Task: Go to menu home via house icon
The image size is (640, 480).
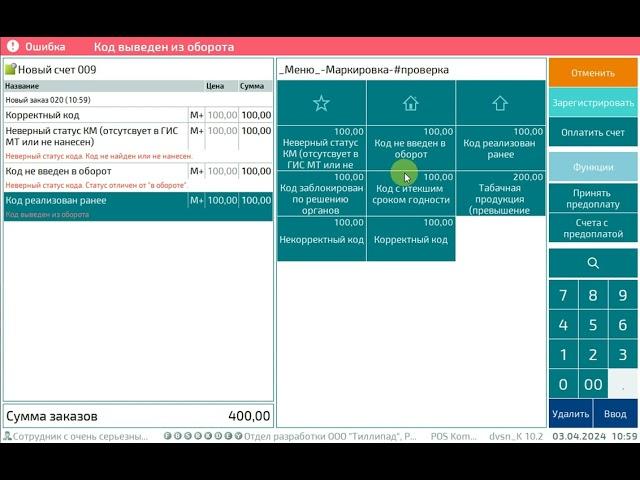Action: [x=411, y=103]
